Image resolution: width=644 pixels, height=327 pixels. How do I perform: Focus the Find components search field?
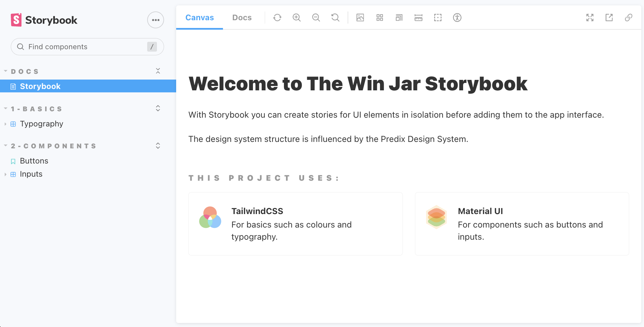tap(87, 47)
